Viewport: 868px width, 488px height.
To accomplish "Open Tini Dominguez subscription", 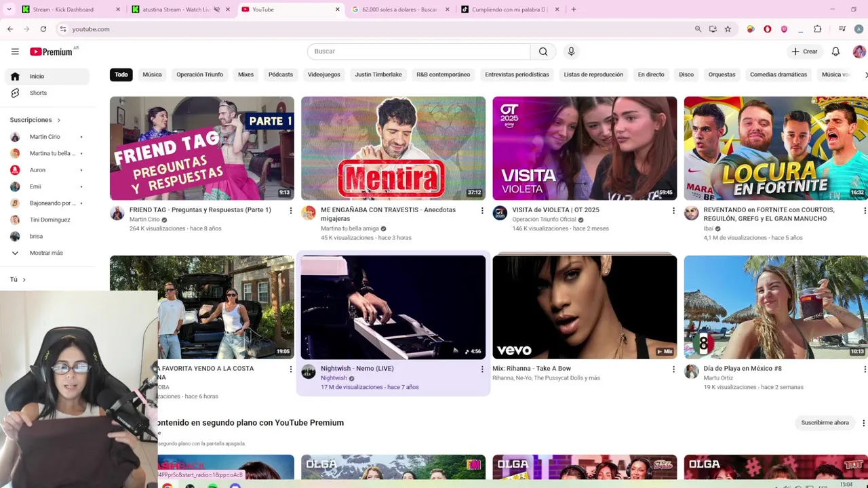I will (46, 220).
